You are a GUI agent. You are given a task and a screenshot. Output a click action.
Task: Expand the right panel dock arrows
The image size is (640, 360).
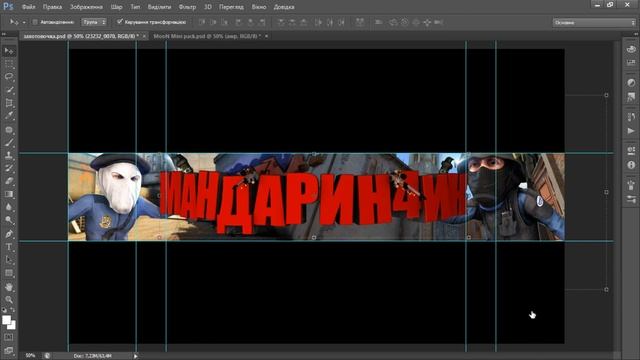[x=636, y=34]
